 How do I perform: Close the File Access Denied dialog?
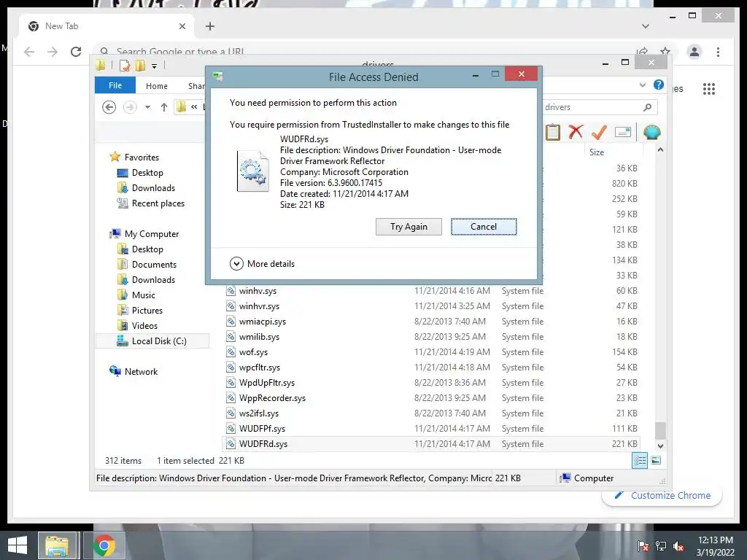[521, 74]
